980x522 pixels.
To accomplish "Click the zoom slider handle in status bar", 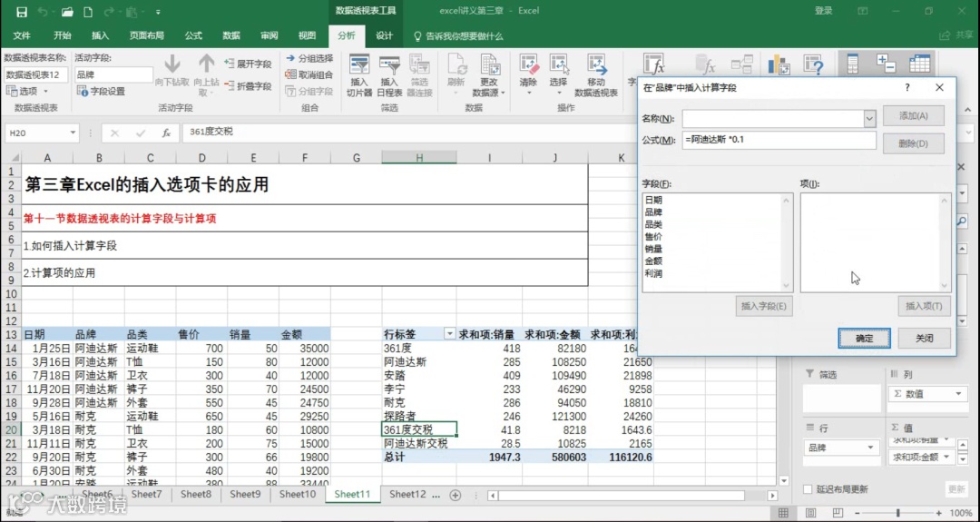I will (898, 513).
